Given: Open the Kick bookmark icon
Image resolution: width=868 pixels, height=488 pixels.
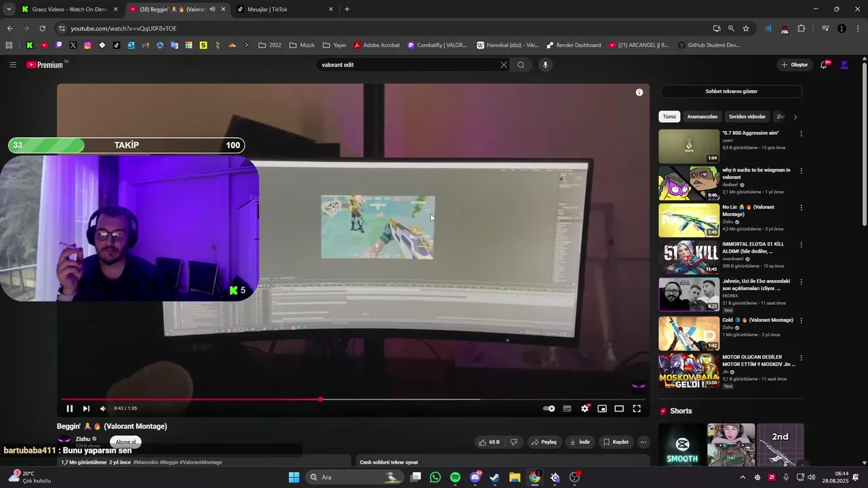Looking at the screenshot, I should 30,45.
